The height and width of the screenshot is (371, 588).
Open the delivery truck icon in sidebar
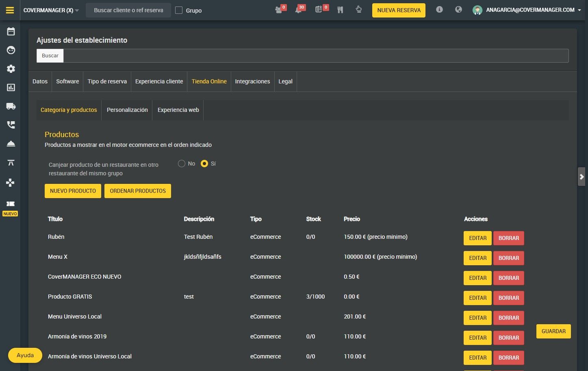pos(11,106)
